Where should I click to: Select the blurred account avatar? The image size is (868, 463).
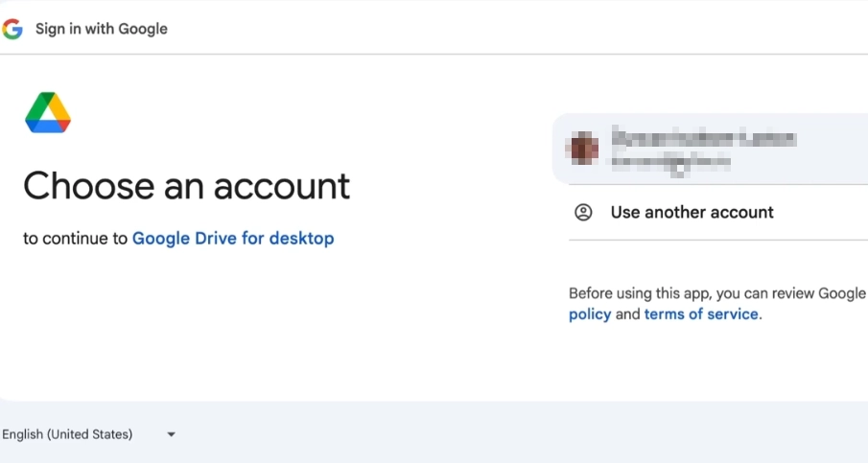point(582,149)
